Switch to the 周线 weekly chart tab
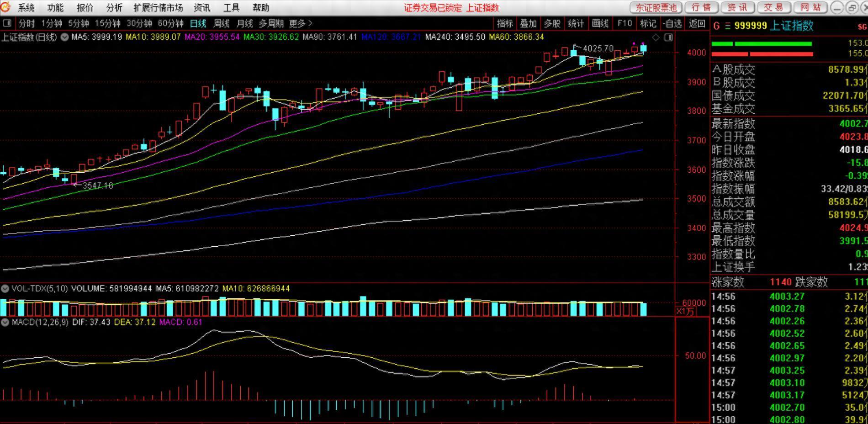This screenshot has width=868, height=424. [x=222, y=23]
